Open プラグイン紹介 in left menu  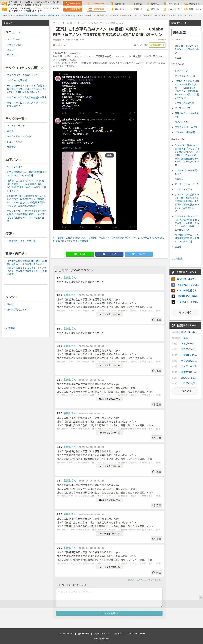click(15, 45)
